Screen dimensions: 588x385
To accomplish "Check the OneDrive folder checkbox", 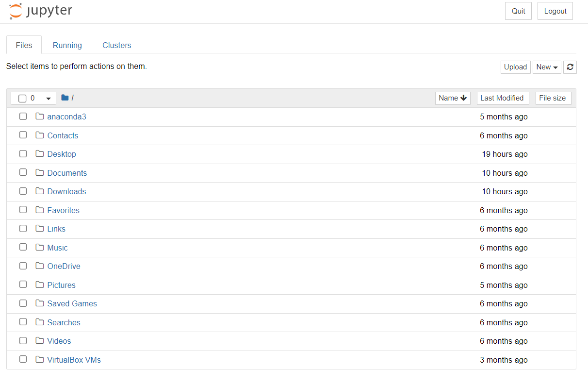I will (x=23, y=266).
